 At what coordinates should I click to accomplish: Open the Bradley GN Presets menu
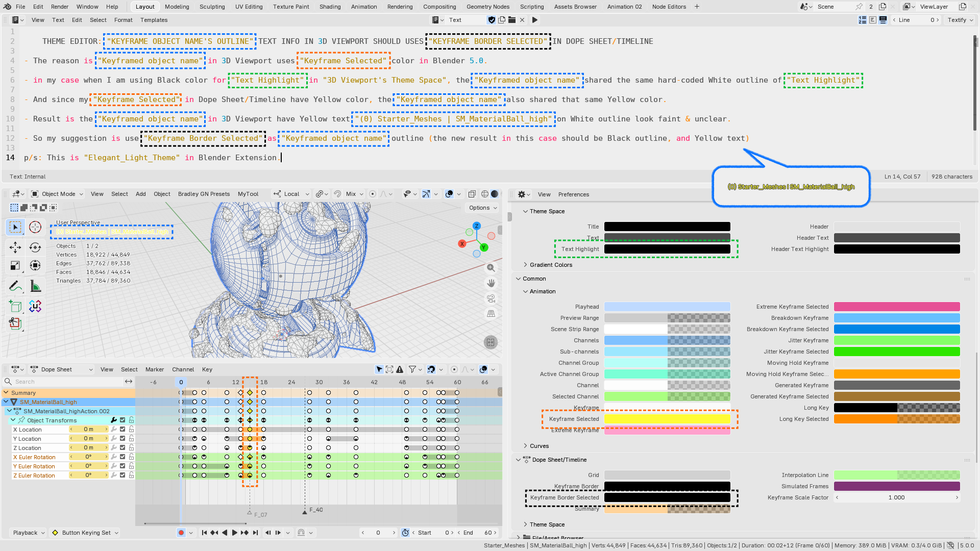pyautogui.click(x=204, y=194)
